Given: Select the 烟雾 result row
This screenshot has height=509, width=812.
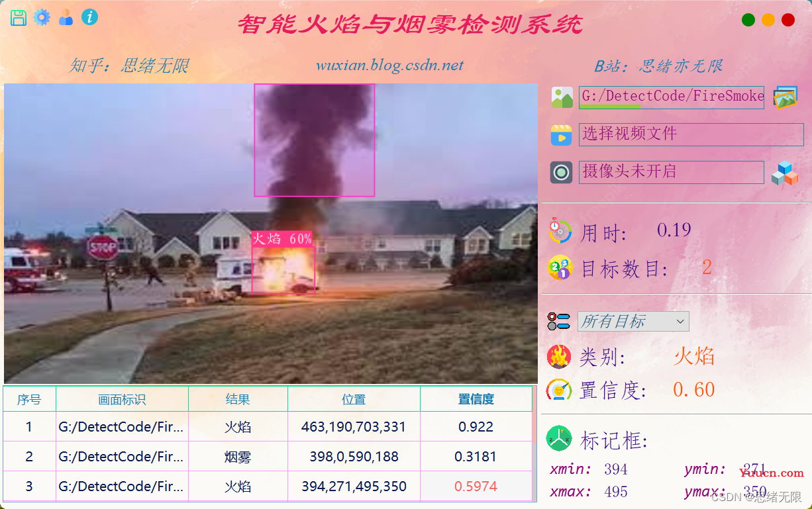Looking at the screenshot, I should (x=268, y=457).
